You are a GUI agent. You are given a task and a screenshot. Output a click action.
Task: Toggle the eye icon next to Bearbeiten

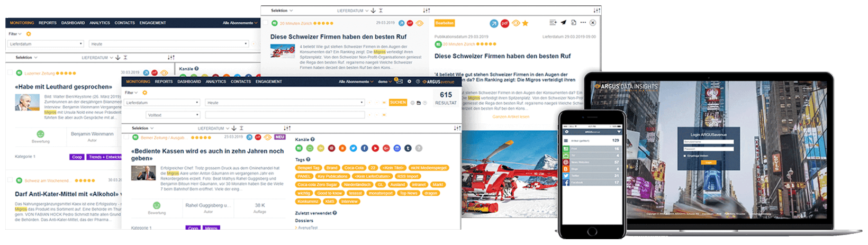tap(516, 23)
